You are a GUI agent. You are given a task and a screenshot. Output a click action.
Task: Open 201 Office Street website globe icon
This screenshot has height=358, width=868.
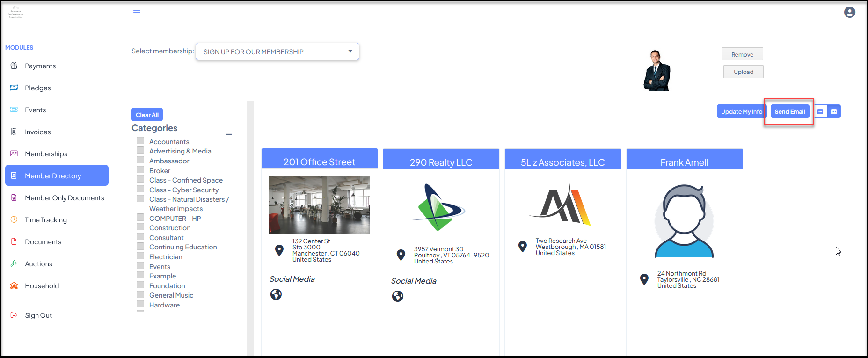tap(276, 294)
